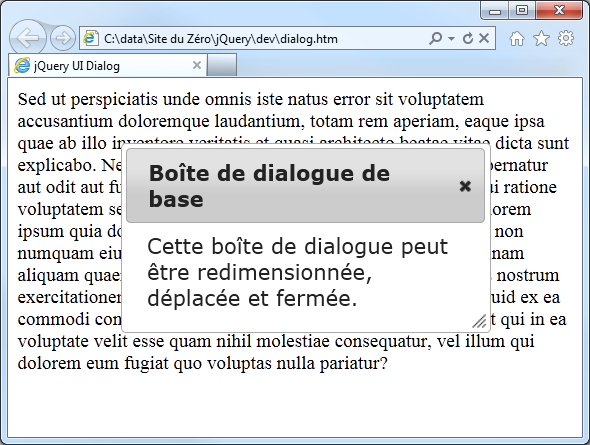Click the dialog title bar 'Boîte de dialogue de base'
This screenshot has height=445, width=590.
click(305, 185)
